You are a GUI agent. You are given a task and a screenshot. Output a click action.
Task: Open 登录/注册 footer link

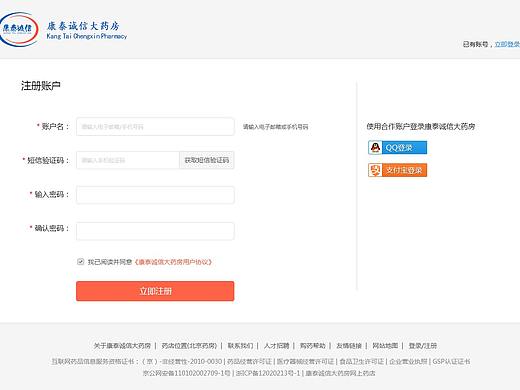coord(423,346)
